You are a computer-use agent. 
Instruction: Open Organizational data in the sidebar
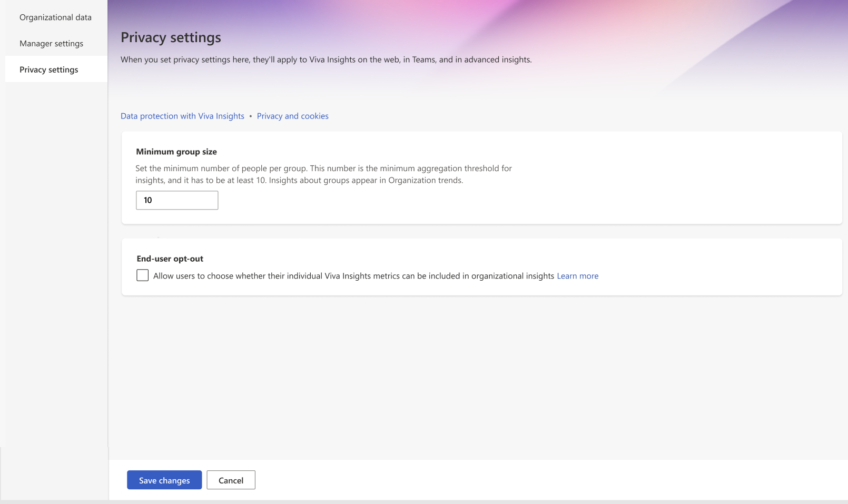tap(55, 17)
